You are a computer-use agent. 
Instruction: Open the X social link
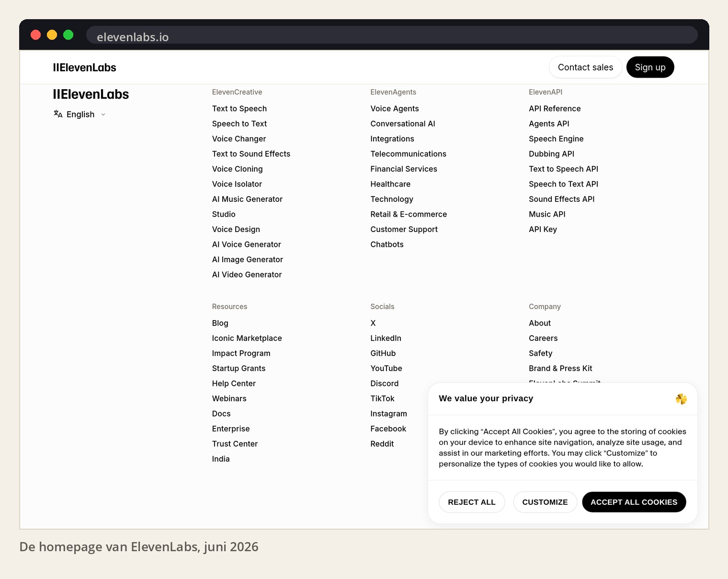373,324
